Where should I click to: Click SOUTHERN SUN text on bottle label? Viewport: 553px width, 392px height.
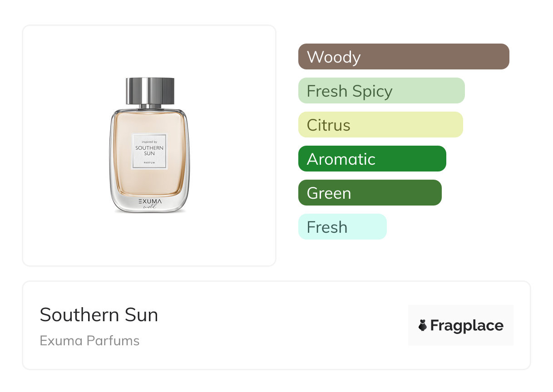pyautogui.click(x=149, y=151)
